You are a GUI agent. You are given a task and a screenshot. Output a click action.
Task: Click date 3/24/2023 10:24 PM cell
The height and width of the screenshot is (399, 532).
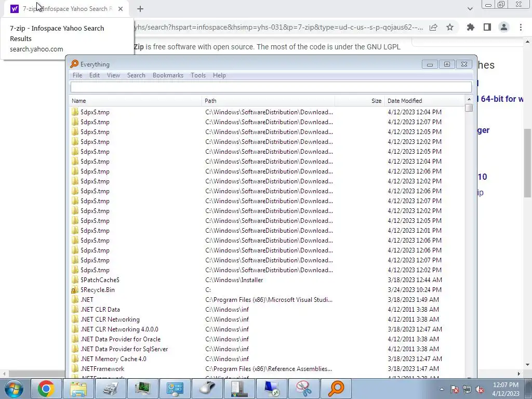(x=415, y=290)
